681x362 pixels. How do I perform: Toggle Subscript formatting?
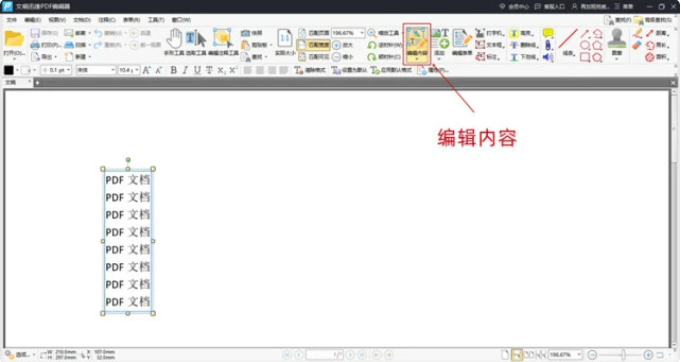(x=221, y=70)
